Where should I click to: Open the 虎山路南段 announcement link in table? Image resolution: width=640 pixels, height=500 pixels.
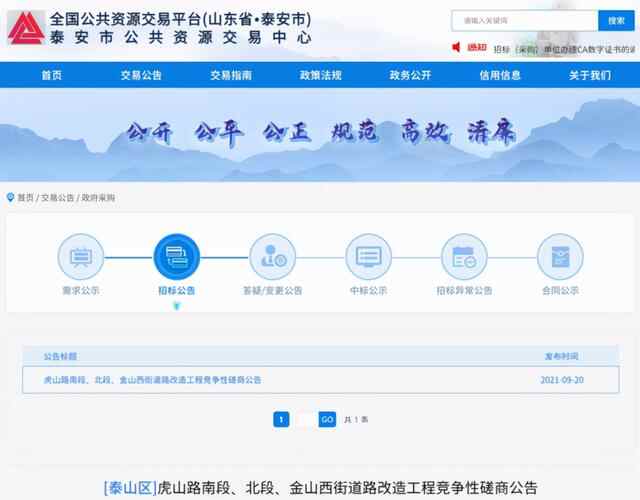pyautogui.click(x=152, y=380)
